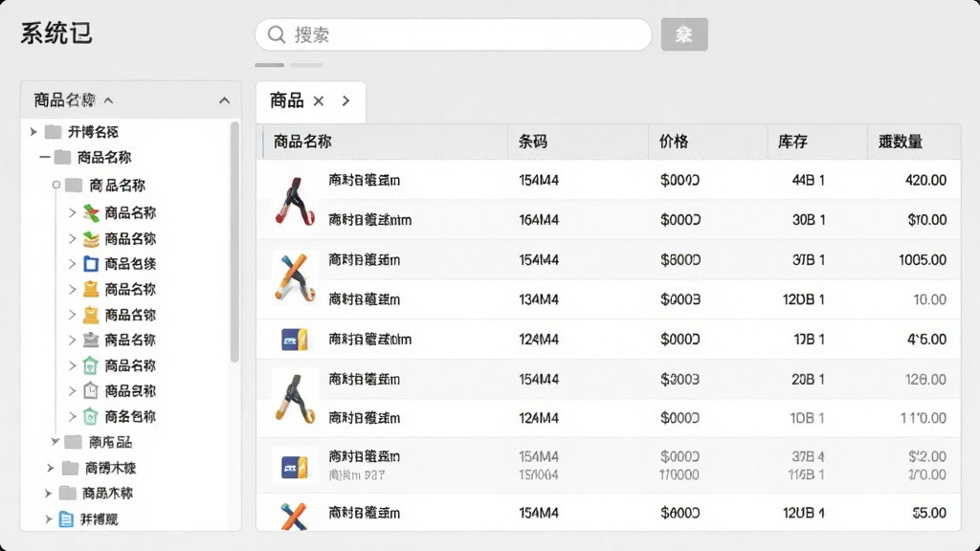The image size is (980, 551).
Task: Click the quantity value $10.00
Action: point(926,220)
